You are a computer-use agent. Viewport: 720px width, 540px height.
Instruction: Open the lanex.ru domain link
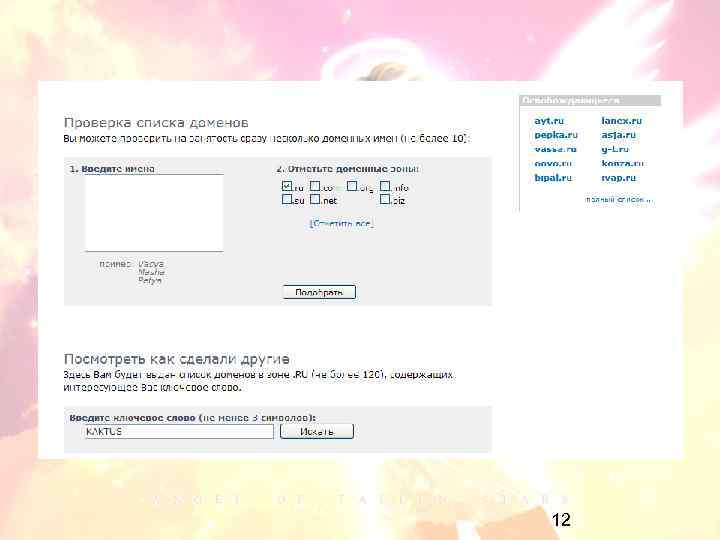tap(622, 121)
